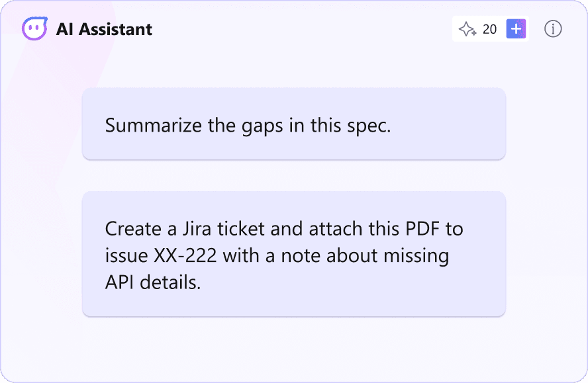The height and width of the screenshot is (383, 588).
Task: Click "in this" within the summarize prompt
Action: [313, 126]
